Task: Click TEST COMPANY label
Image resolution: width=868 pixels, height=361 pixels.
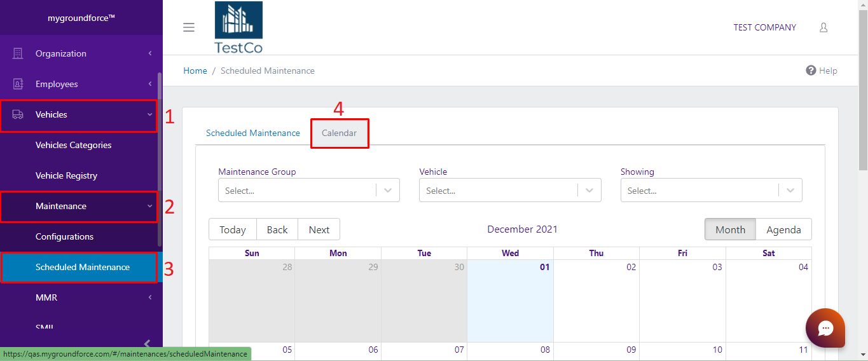Action: tap(765, 27)
